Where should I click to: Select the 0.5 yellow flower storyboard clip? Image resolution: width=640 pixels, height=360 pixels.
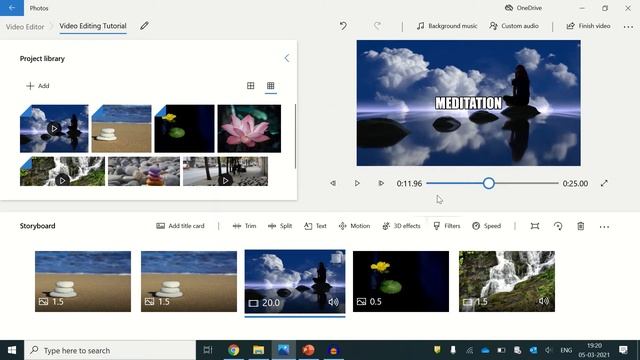point(401,281)
